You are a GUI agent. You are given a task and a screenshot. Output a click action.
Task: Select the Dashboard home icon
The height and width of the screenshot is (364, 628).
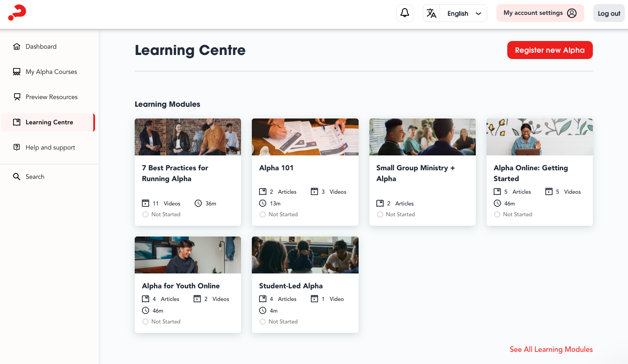pyautogui.click(x=16, y=46)
